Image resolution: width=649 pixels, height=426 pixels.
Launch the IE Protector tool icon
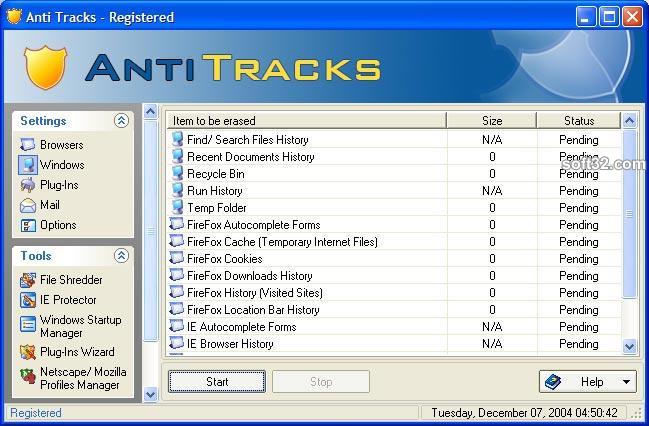(28, 300)
